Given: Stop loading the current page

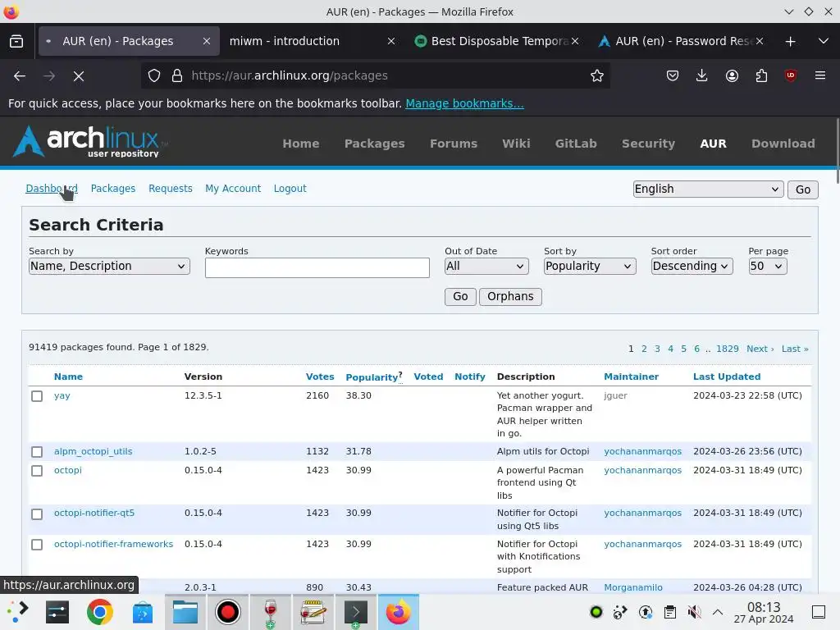Looking at the screenshot, I should point(79,76).
